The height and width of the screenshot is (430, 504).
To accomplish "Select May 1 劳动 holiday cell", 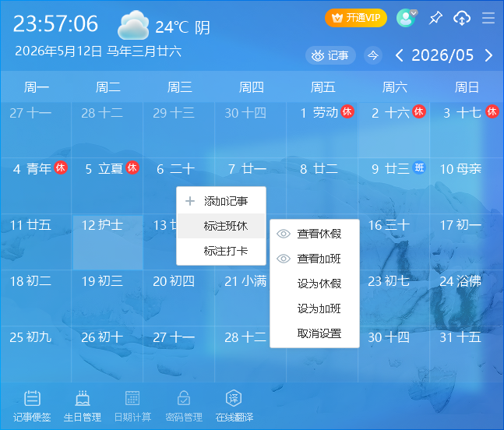I will click(x=322, y=130).
